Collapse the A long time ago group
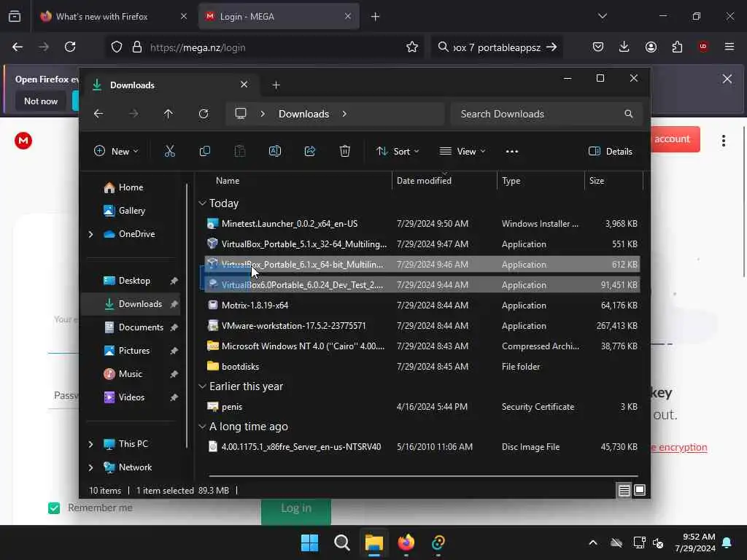This screenshot has height=560, width=747. pyautogui.click(x=202, y=427)
